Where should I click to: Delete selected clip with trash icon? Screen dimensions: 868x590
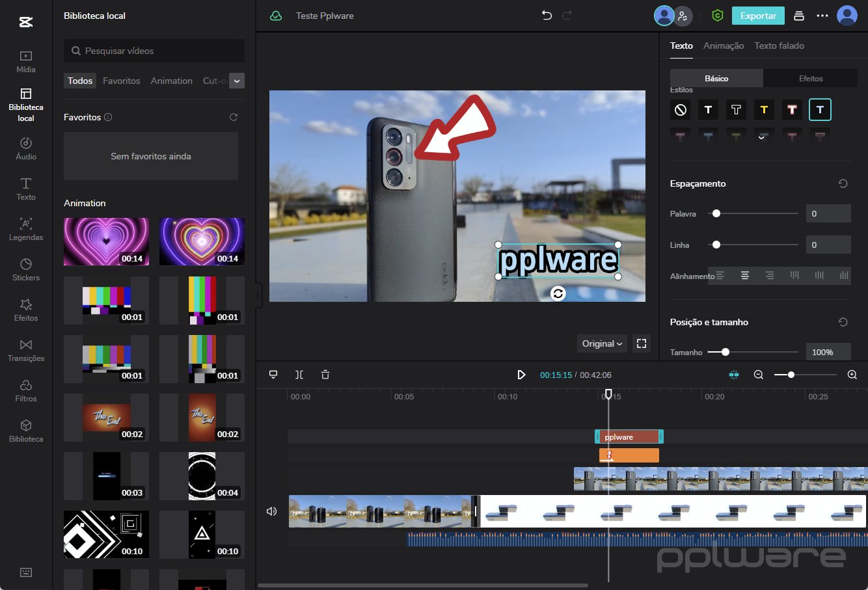(x=325, y=375)
